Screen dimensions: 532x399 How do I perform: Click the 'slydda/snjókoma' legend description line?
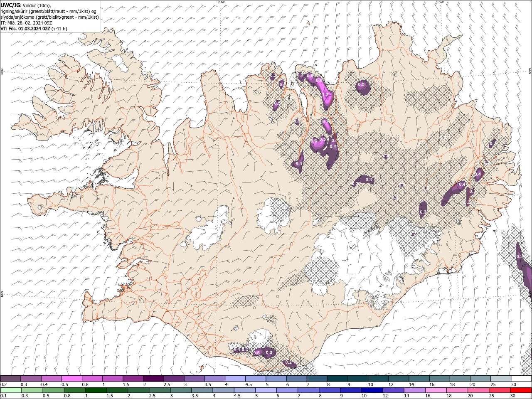[x=50, y=17]
